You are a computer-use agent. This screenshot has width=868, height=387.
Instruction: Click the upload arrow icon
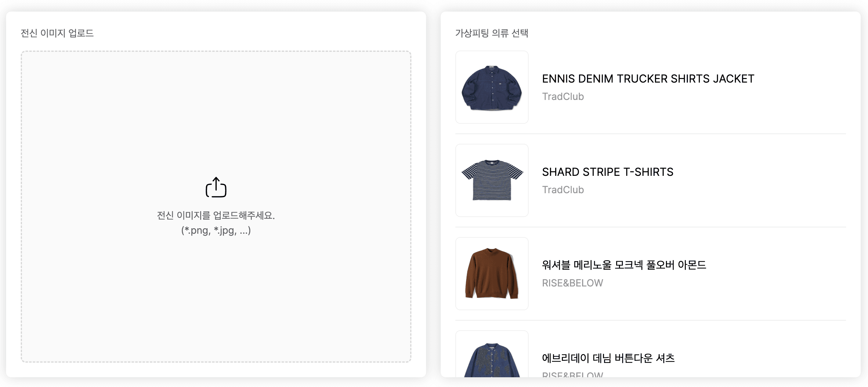click(216, 188)
